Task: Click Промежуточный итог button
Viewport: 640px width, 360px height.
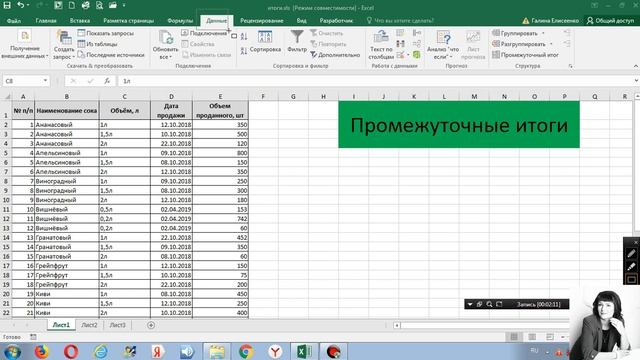Action: 525,54
